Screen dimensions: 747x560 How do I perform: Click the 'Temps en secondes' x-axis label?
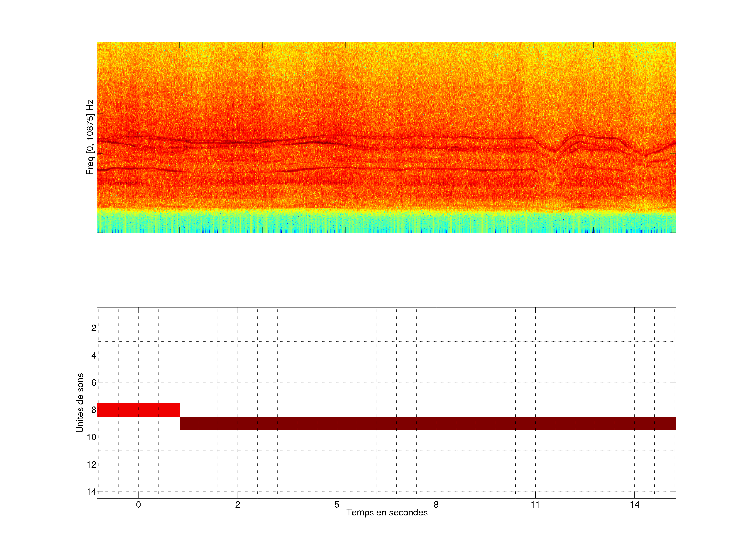pos(387,512)
